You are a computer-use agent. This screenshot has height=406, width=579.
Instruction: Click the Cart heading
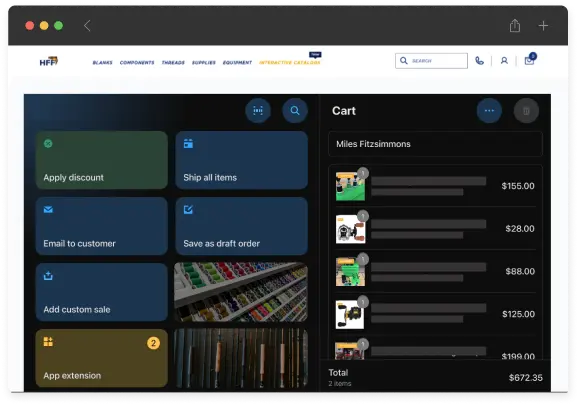[344, 111]
